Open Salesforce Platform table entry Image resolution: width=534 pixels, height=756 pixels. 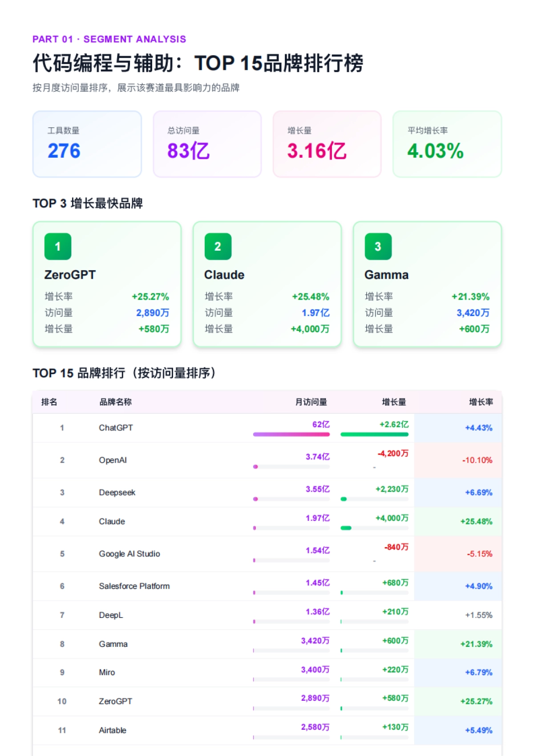(x=134, y=586)
